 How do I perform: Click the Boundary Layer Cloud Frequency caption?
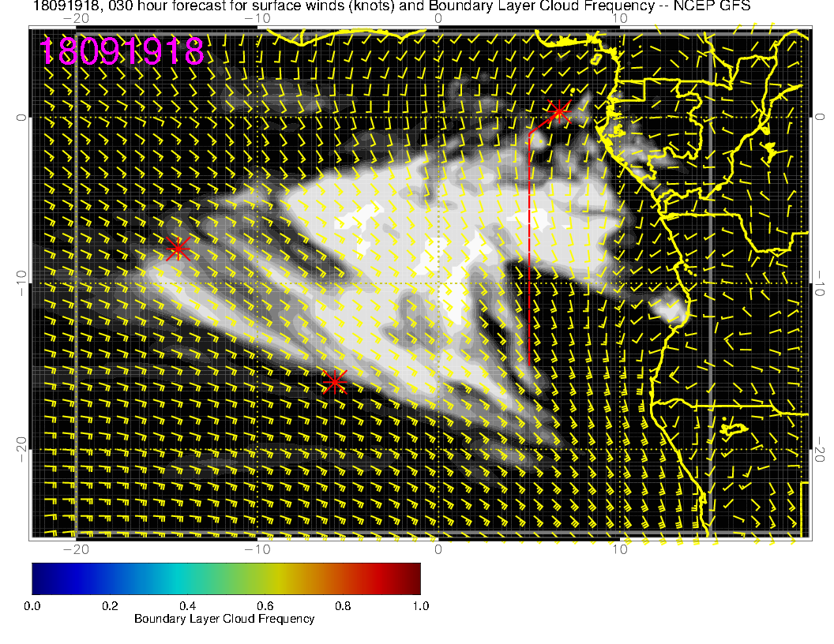click(224, 620)
